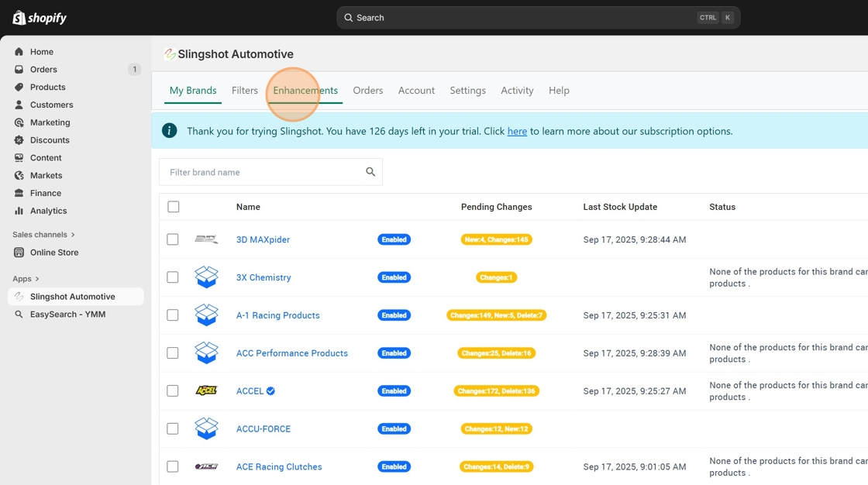Image resolution: width=868 pixels, height=485 pixels.
Task: Click the Discounts badge icon
Action: coord(19,140)
